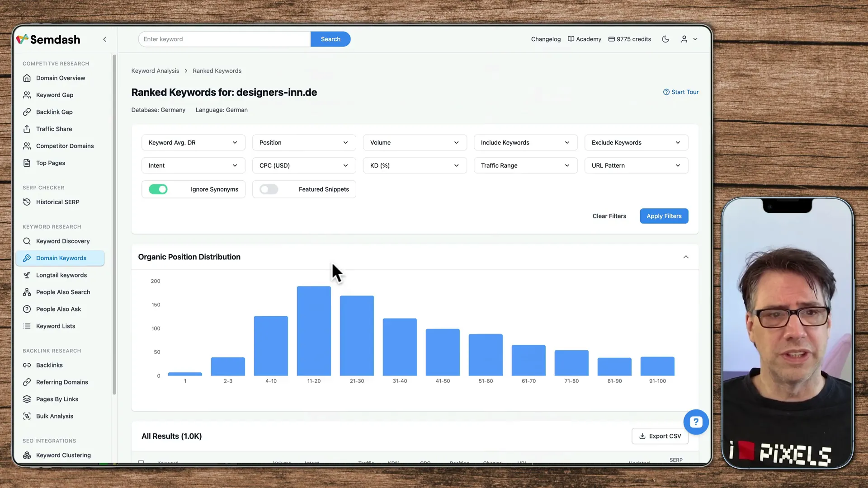The height and width of the screenshot is (488, 868).
Task: Click the Apply Filters button
Action: click(x=664, y=216)
